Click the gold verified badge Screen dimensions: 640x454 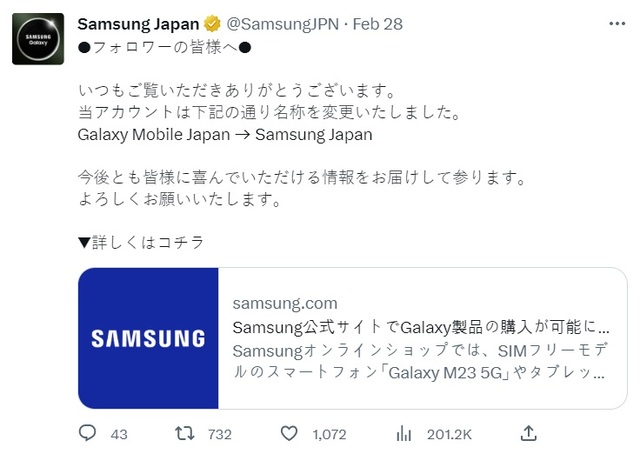tap(212, 24)
